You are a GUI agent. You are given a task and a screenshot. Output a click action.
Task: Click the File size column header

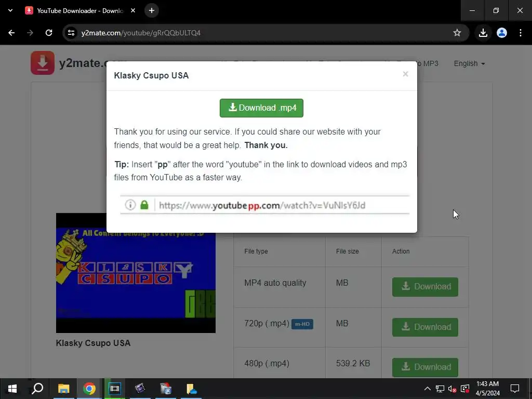348,251
